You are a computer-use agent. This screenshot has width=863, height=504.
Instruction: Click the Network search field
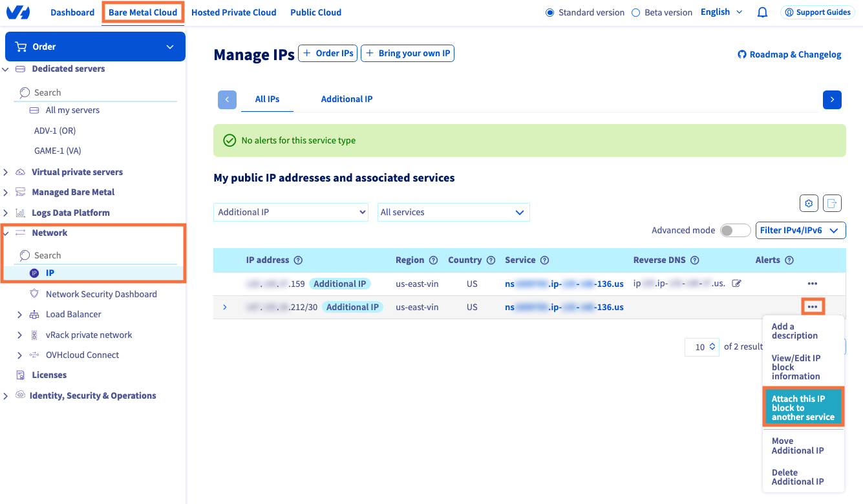tap(96, 255)
